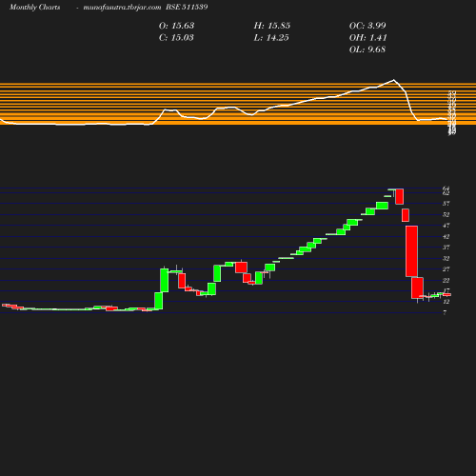Viewport: 476px width, 476px height.
Task: Click the 27 price axis label
Action: pos(446,269)
